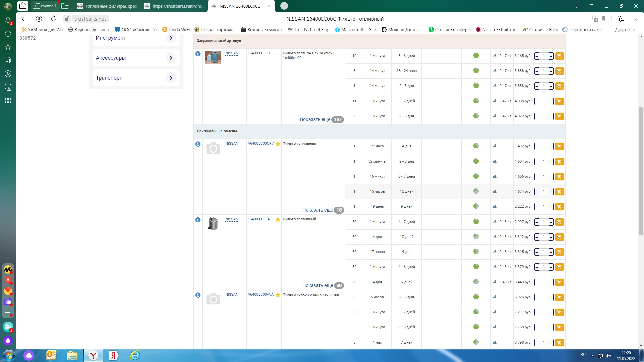The height and width of the screenshot is (362, 644).
Task: Open price statistics chart for 3 379 руб. offer
Action: tap(494, 267)
